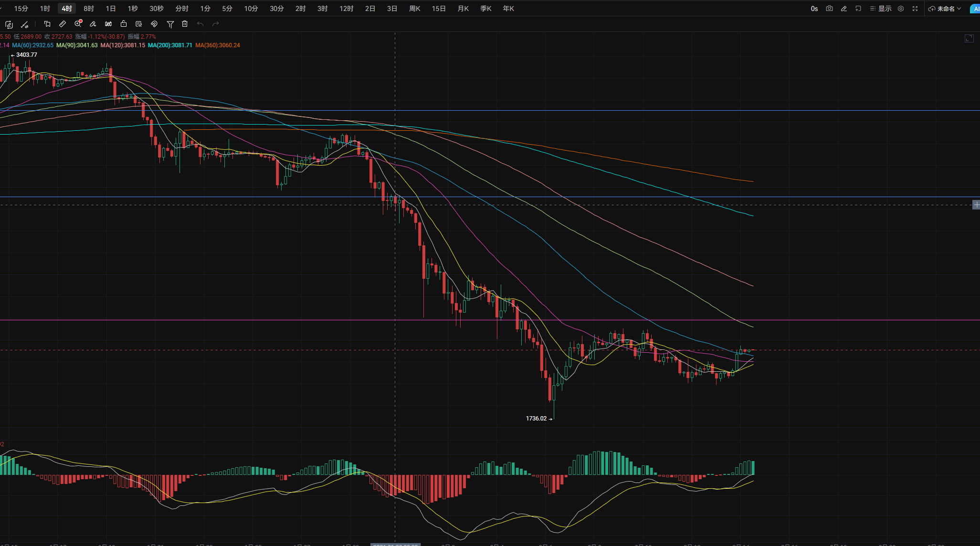Click the MA(200) cyan indicator label
980x546 pixels.
(x=170, y=45)
